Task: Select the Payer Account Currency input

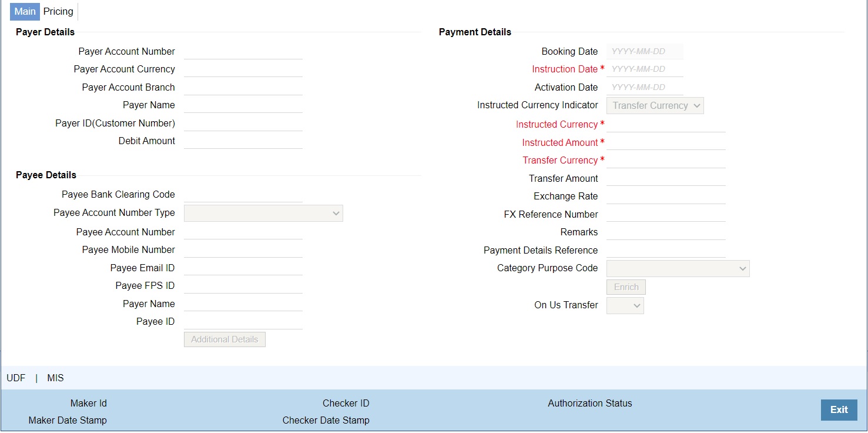Action: (x=243, y=69)
